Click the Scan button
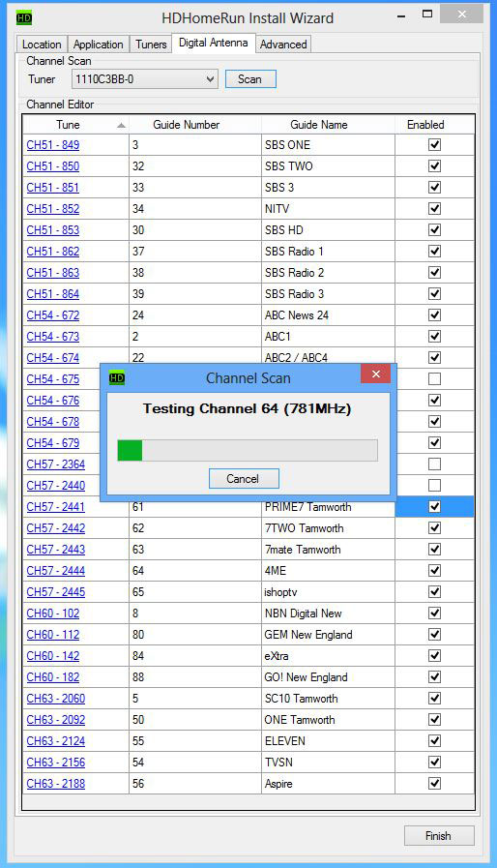 tap(250, 79)
